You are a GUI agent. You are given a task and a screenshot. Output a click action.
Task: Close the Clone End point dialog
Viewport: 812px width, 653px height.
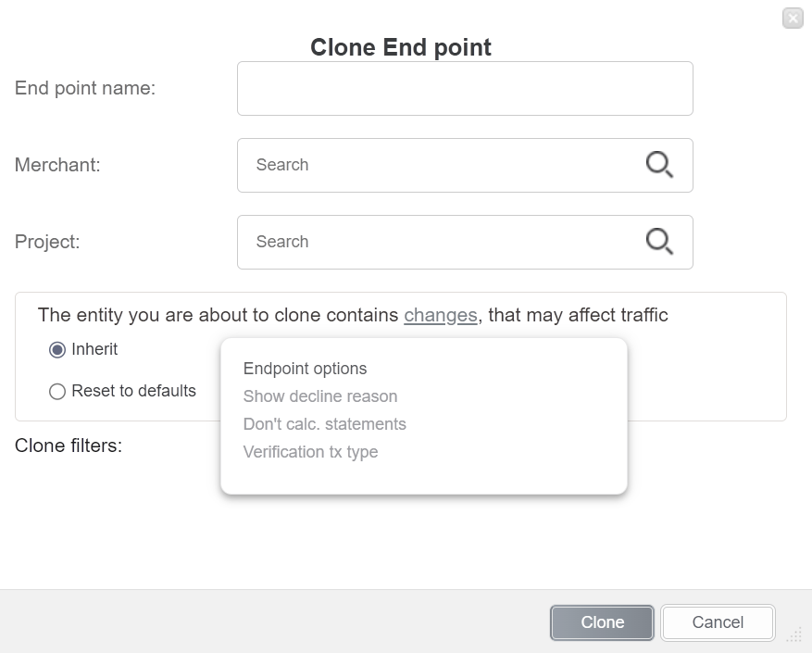pos(793,18)
